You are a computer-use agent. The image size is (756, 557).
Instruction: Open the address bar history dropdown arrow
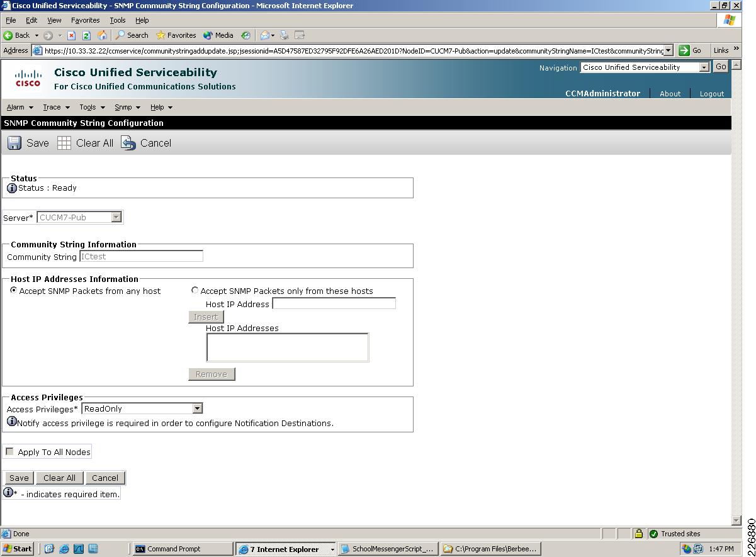click(668, 50)
